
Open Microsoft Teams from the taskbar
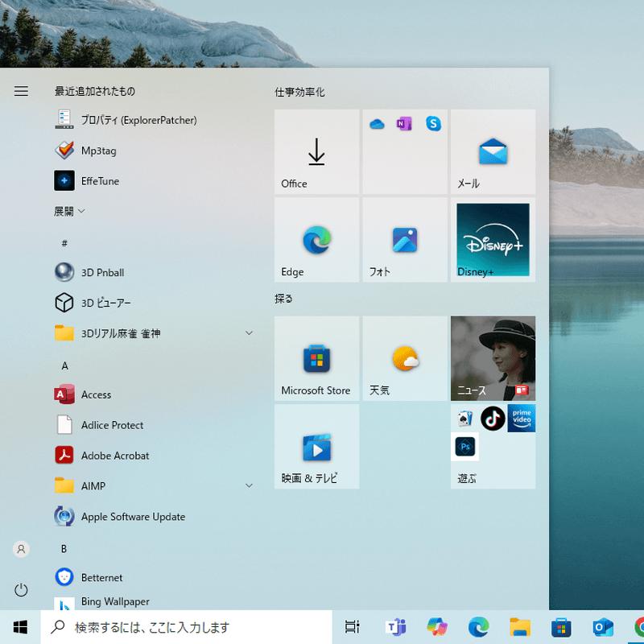tap(395, 627)
